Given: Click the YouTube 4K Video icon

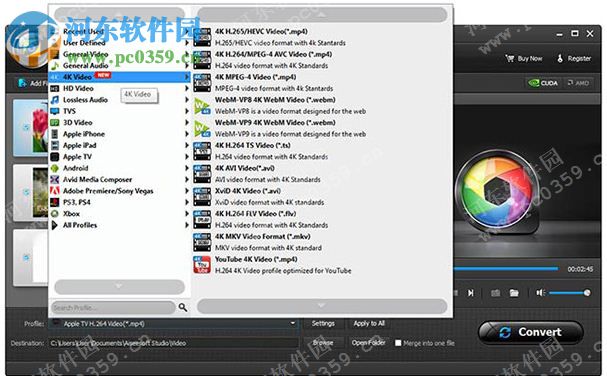Looking at the screenshot, I should pos(202,265).
